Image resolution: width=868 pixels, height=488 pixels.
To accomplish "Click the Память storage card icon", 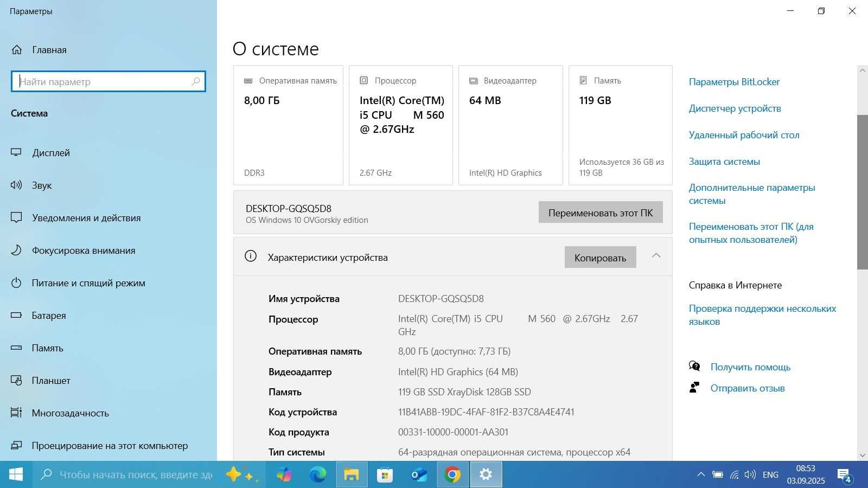I will pyautogui.click(x=583, y=80).
